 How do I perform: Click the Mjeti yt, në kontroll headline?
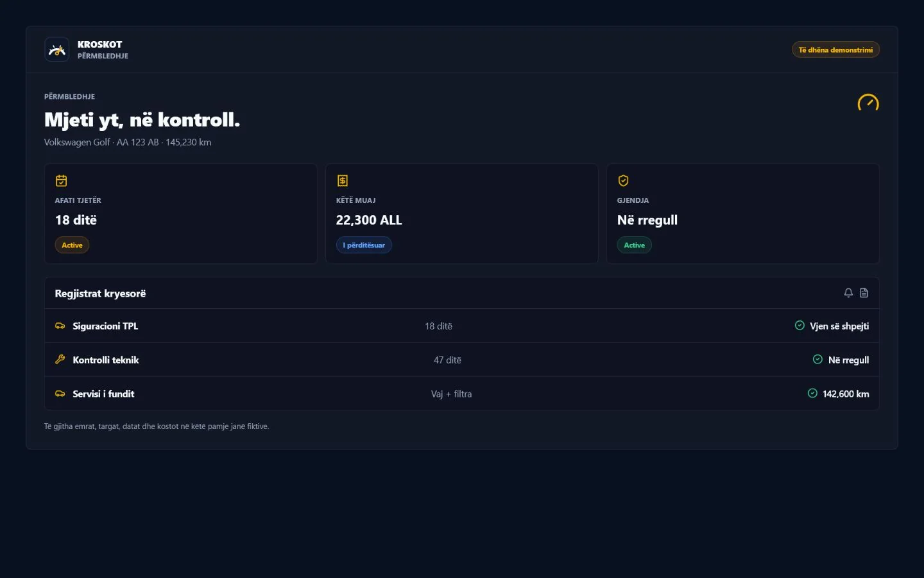(142, 120)
